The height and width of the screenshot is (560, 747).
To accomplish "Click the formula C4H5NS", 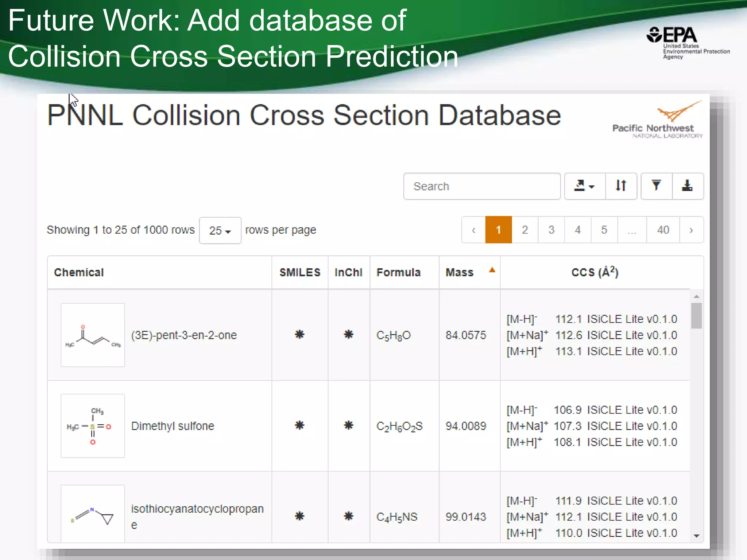I will point(396,517).
